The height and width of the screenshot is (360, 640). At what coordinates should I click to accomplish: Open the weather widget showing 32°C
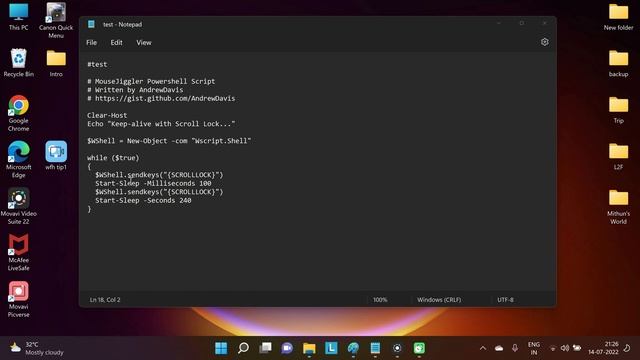tap(37, 348)
